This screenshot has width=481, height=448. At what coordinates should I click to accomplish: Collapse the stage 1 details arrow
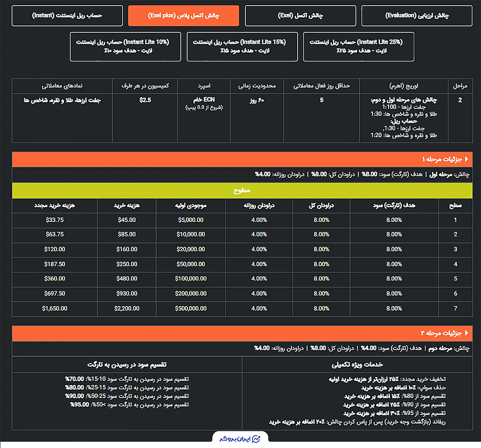tap(466, 159)
